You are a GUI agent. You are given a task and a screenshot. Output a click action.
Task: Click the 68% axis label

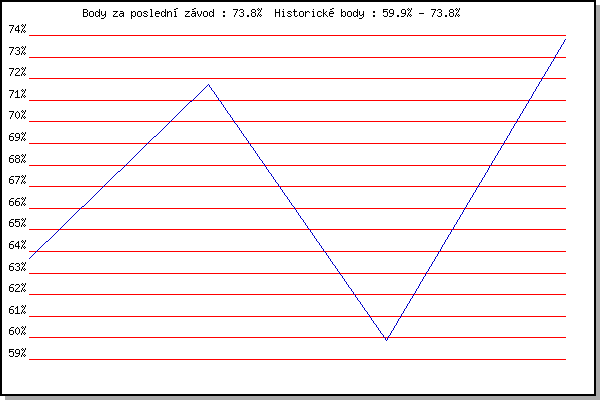[18, 159]
